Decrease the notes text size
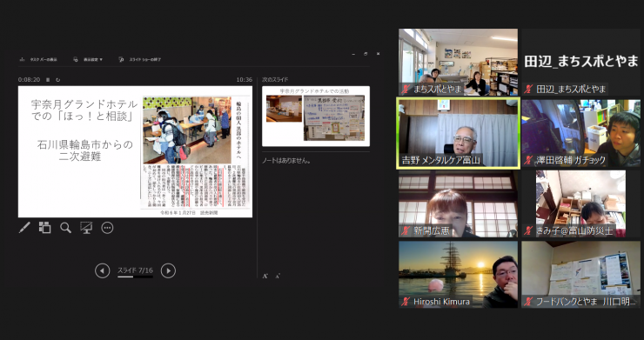The width and height of the screenshot is (644, 340). [278, 276]
